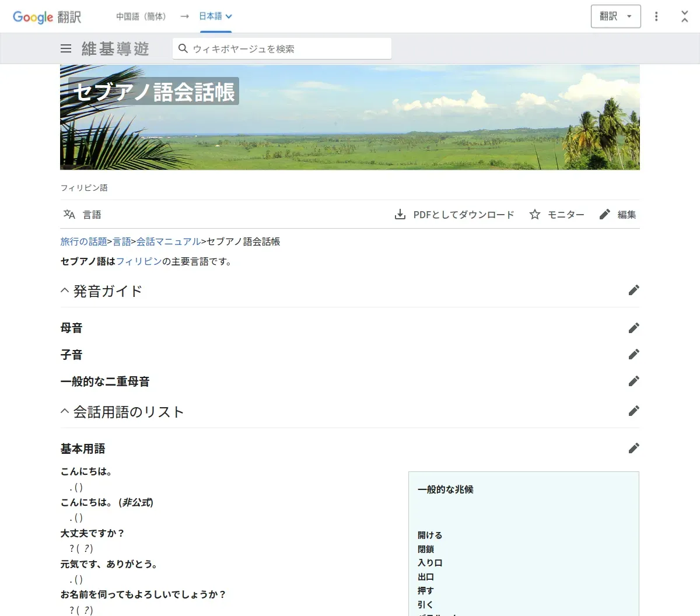Edit the 子音 section via pencil
Screen dimensions: 700x616
click(634, 354)
